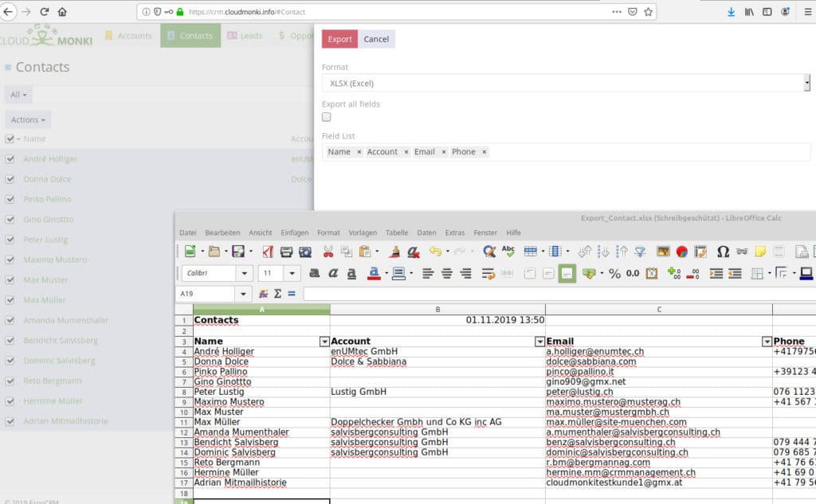The image size is (816, 504).
Task: Open the Bearbeiten menu in Calc
Action: pyautogui.click(x=223, y=232)
